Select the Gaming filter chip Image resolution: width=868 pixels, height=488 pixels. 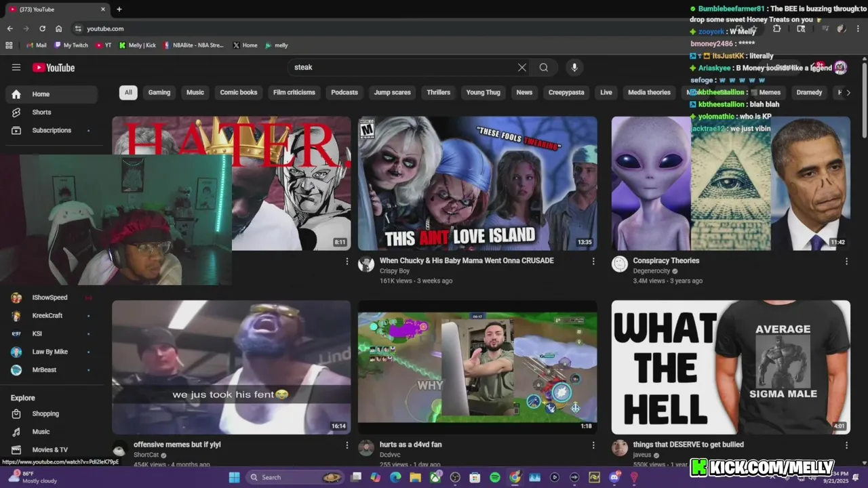[x=159, y=92]
